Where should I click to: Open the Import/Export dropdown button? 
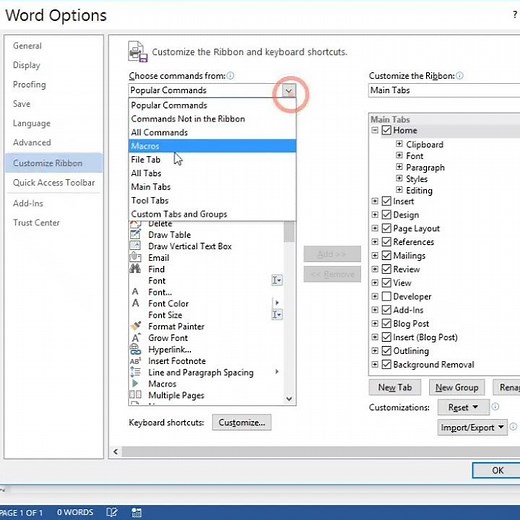coord(472,427)
